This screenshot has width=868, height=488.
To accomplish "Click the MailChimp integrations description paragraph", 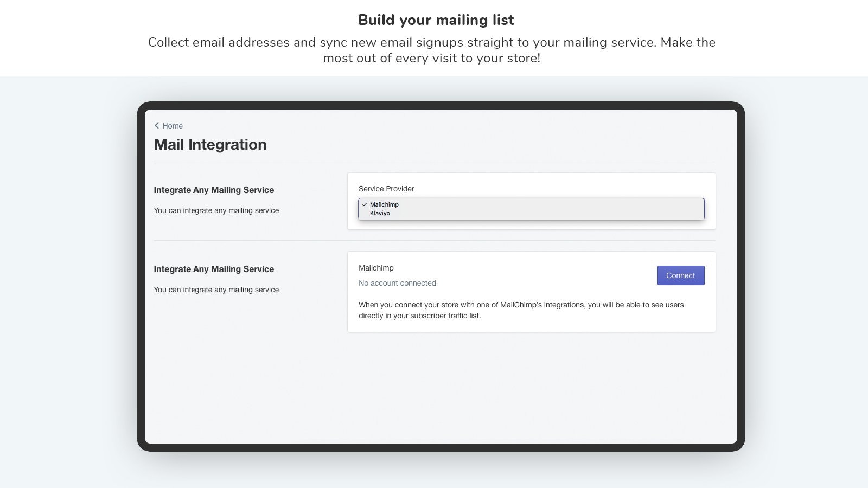I will coord(521,310).
